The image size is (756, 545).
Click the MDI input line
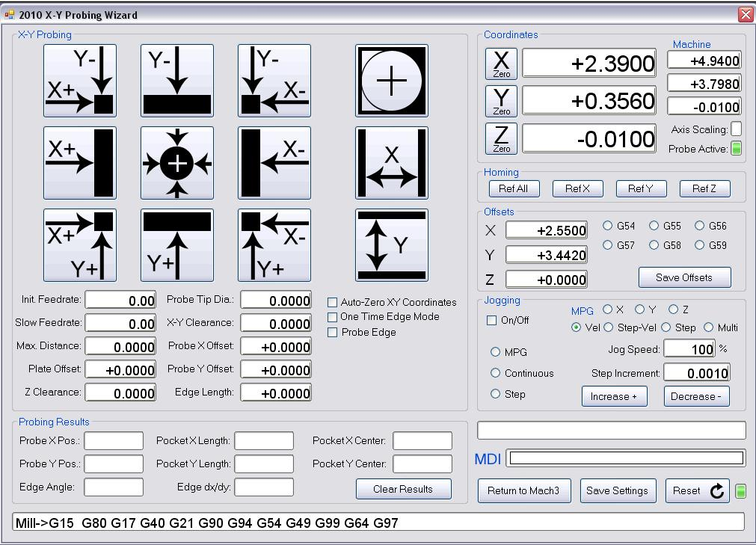click(x=627, y=458)
